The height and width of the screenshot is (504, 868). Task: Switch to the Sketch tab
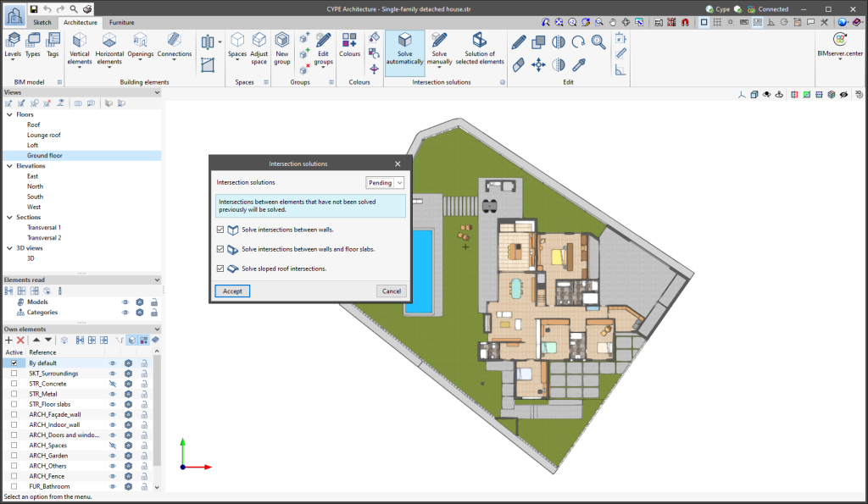[x=42, y=22]
